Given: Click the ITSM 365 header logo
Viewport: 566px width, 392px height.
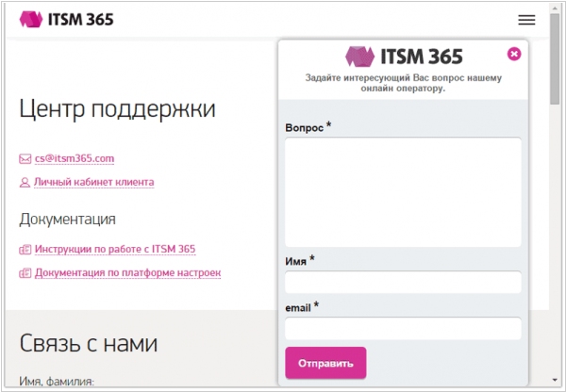Looking at the screenshot, I should point(66,19).
